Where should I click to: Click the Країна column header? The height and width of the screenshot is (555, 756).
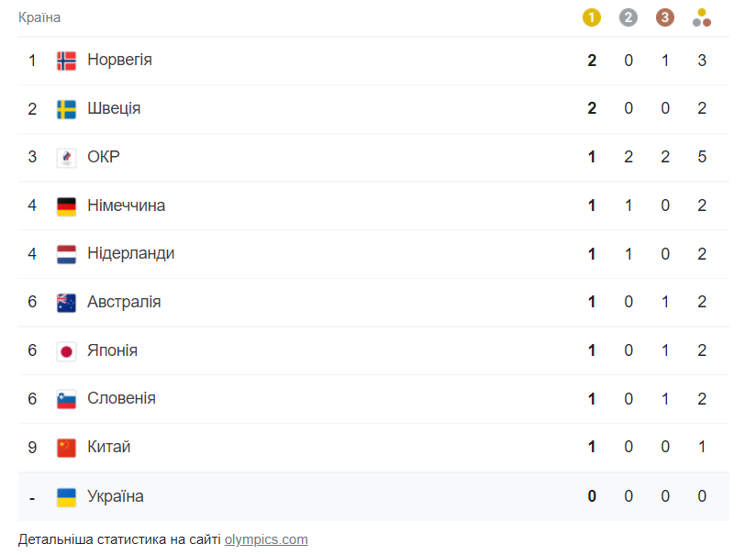[39, 17]
